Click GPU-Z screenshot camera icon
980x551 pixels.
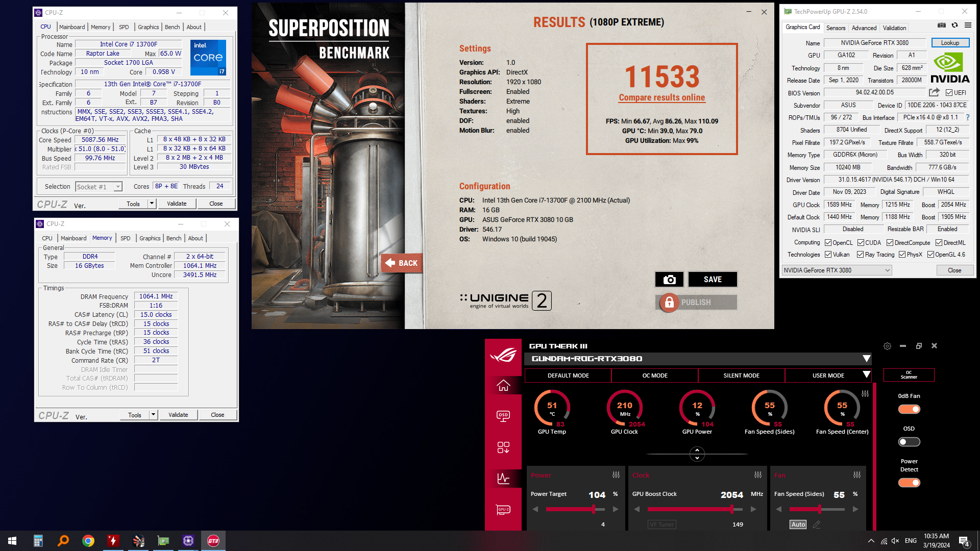942,25
